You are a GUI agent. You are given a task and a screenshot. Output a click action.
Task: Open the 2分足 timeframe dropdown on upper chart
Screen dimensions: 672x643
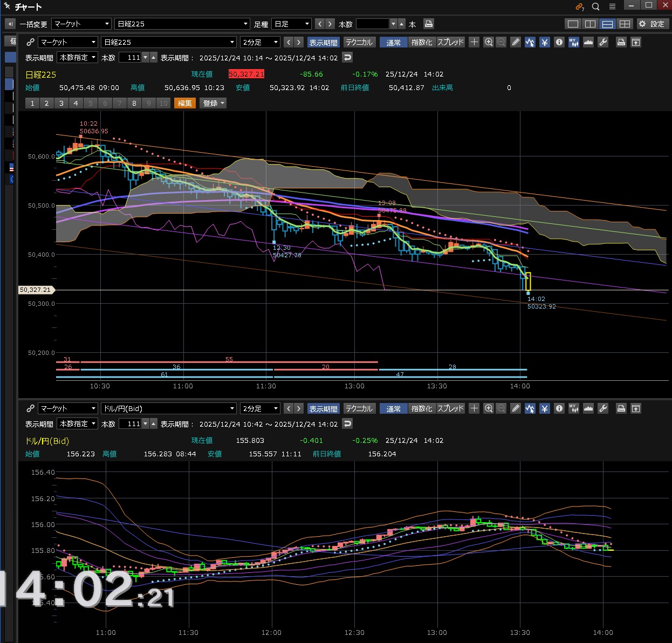(260, 42)
